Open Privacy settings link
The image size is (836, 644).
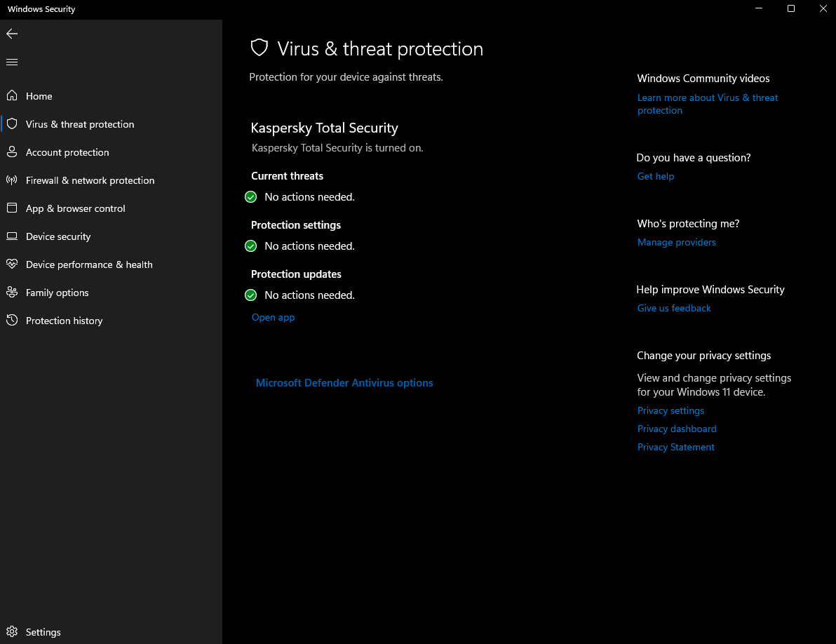coord(670,410)
